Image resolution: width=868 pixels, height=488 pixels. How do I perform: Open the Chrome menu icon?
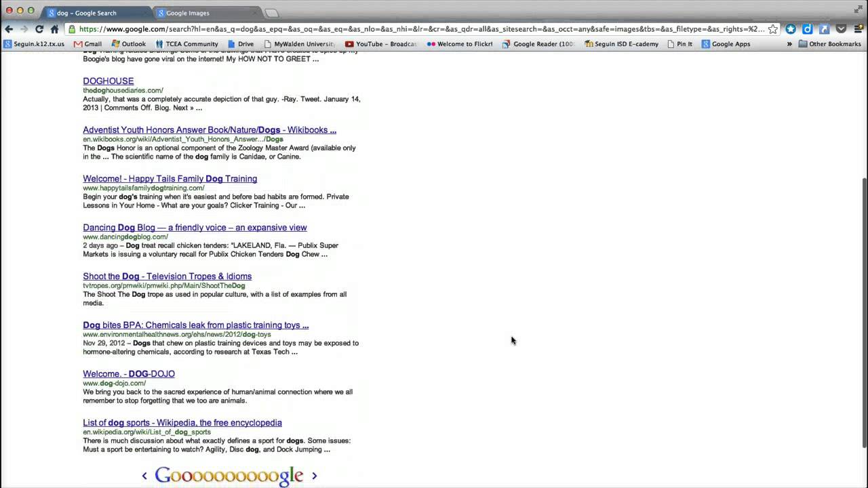click(858, 29)
